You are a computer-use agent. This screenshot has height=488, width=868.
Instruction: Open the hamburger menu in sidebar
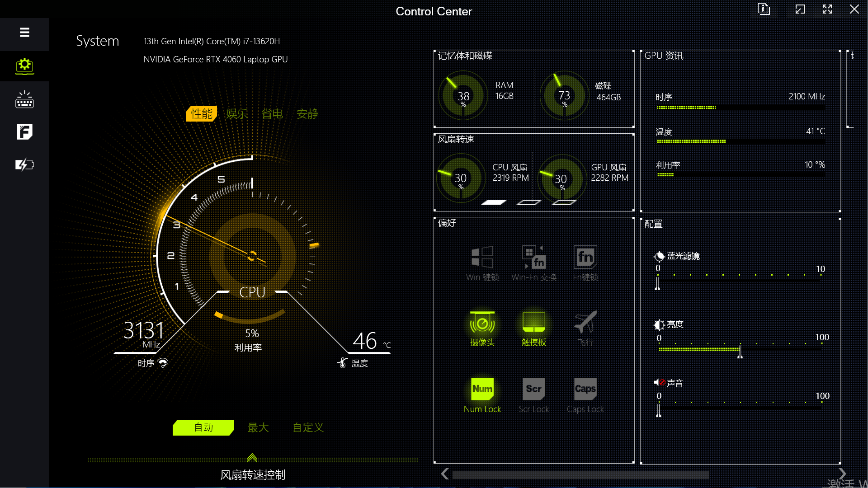[x=24, y=33]
